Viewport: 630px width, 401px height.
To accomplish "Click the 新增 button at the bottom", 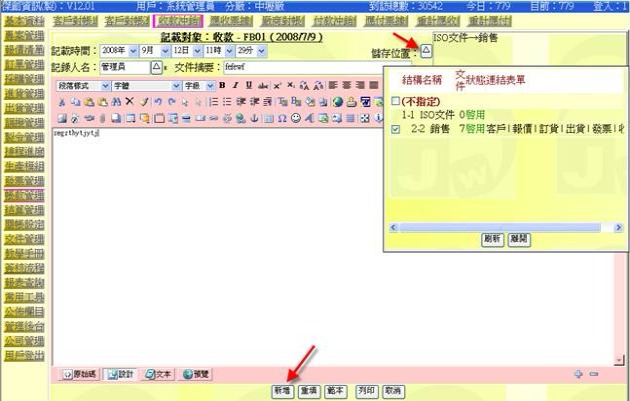I will 281,390.
